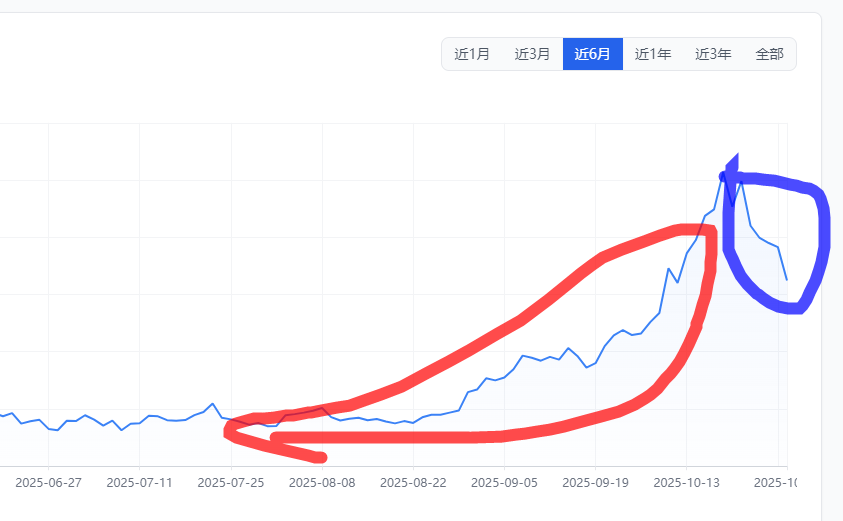This screenshot has height=521, width=843.
Task: Click the 2025-07-11 axis date label
Action: click(x=139, y=482)
